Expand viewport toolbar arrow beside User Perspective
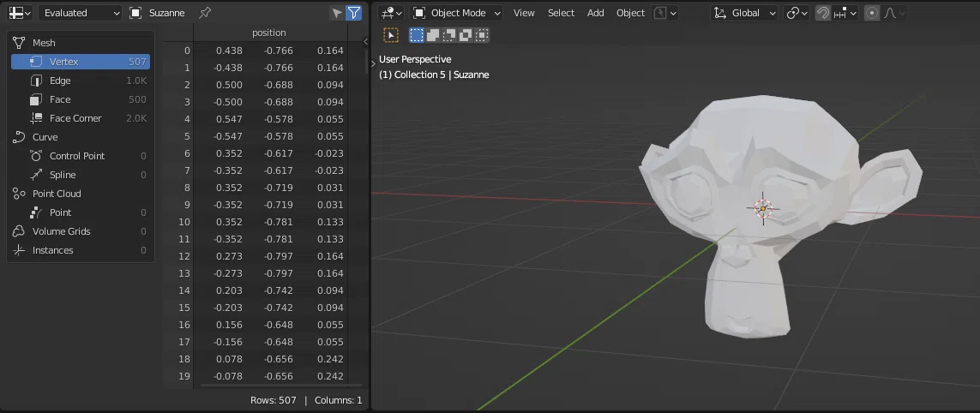The height and width of the screenshot is (413, 980). (x=373, y=63)
